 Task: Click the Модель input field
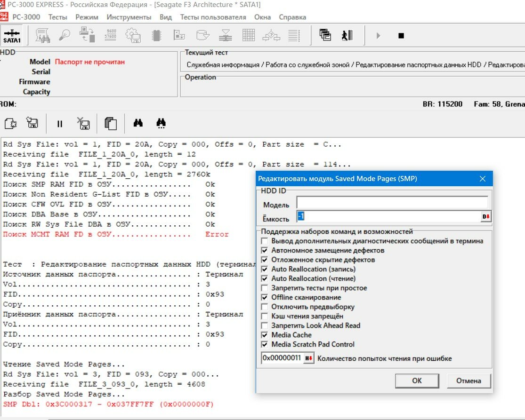pyautogui.click(x=392, y=202)
